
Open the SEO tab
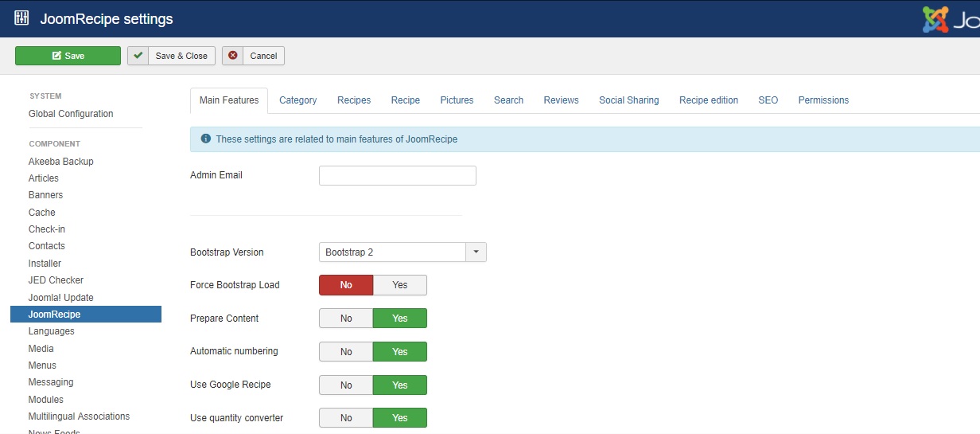point(768,100)
